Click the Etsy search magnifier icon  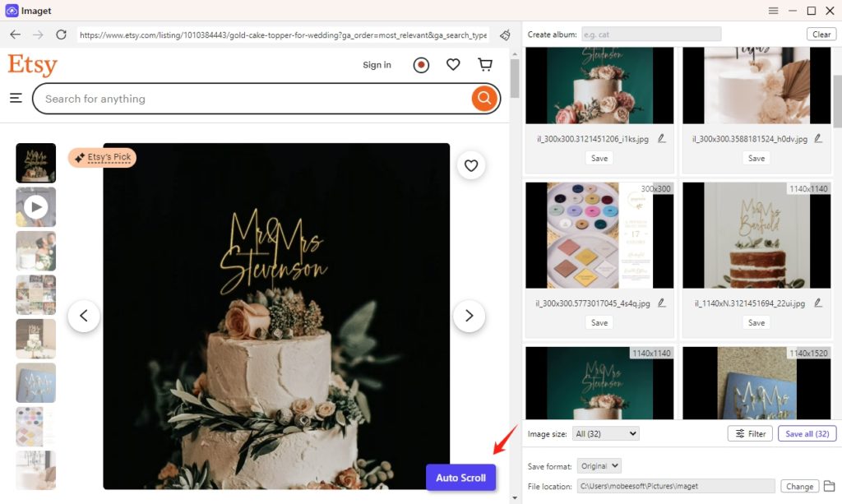(x=483, y=98)
